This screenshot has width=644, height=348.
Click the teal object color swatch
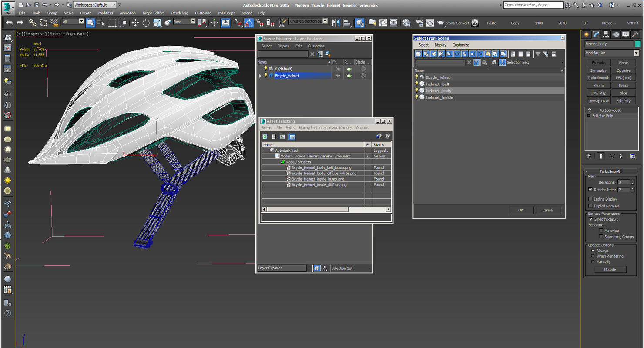click(x=637, y=44)
